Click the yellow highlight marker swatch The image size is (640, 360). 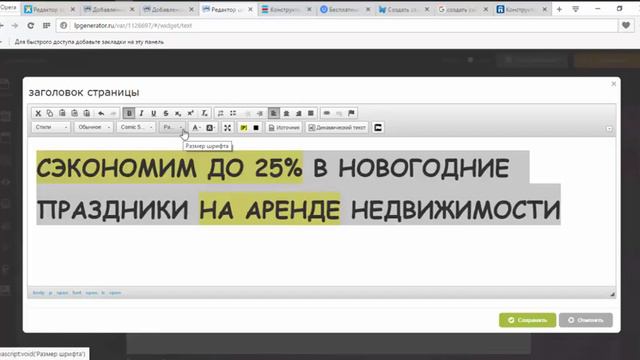[x=244, y=128]
